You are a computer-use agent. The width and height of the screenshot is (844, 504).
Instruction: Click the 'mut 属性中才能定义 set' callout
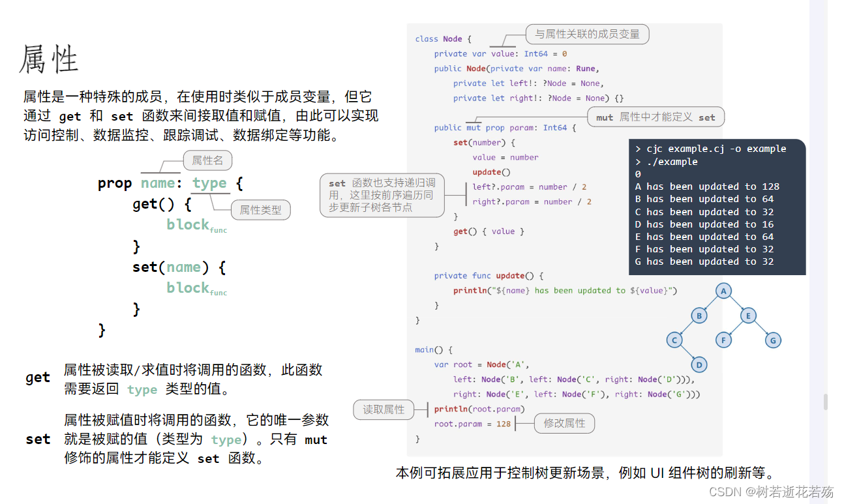pos(656,117)
